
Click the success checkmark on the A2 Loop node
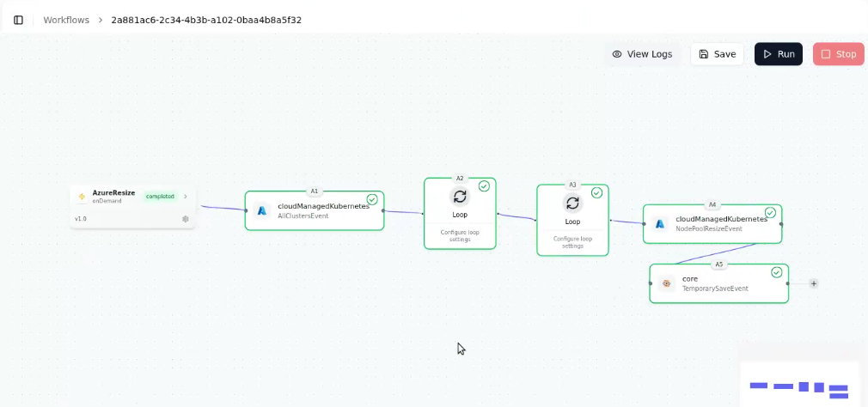click(x=484, y=185)
